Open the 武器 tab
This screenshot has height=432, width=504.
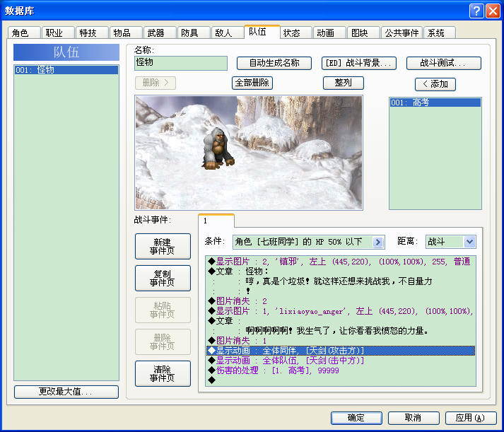pos(160,33)
